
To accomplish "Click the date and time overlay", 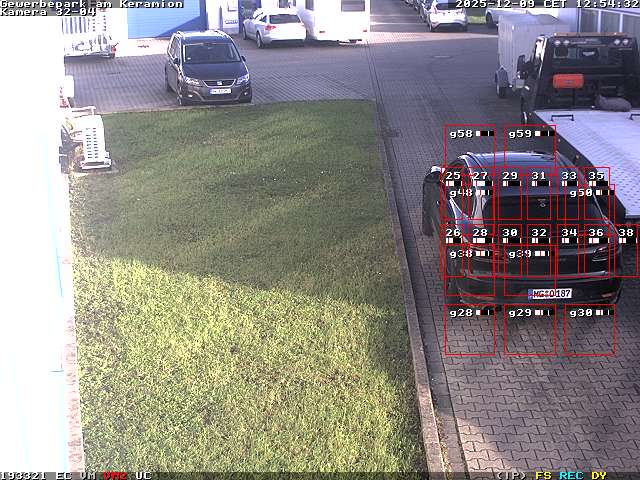I will coord(546,4).
